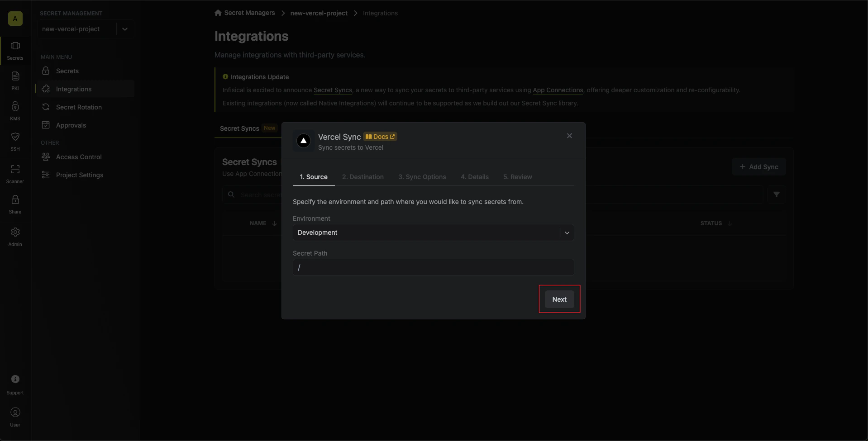Switch to the 1. Source step tab

point(314,177)
